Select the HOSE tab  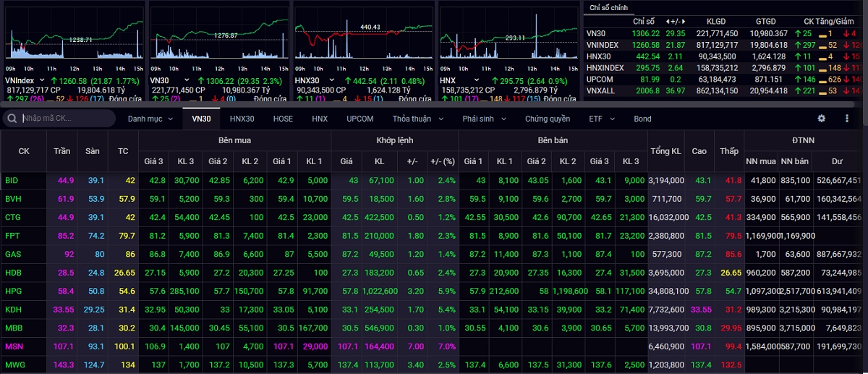pyautogui.click(x=283, y=119)
